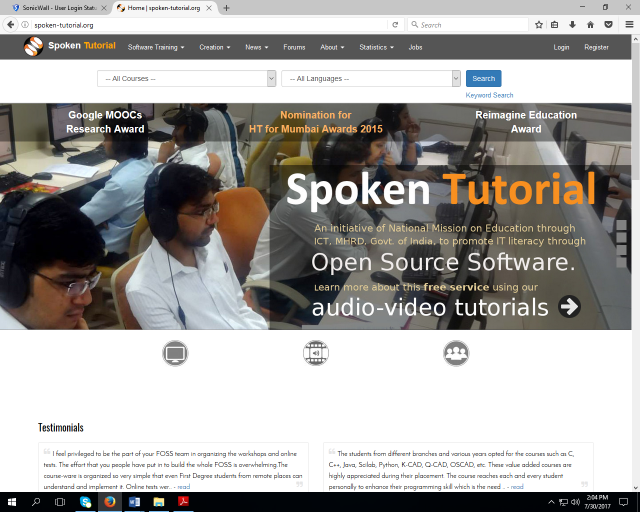Click the Spoken Tutorial logo
The width and height of the screenshot is (640, 512).
click(71, 46)
